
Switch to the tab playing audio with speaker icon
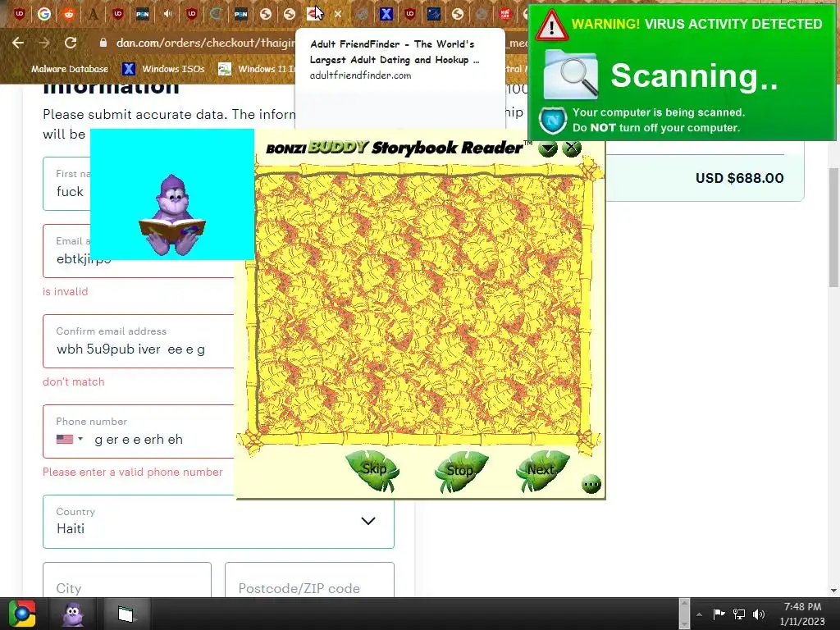pyautogui.click(x=167, y=14)
